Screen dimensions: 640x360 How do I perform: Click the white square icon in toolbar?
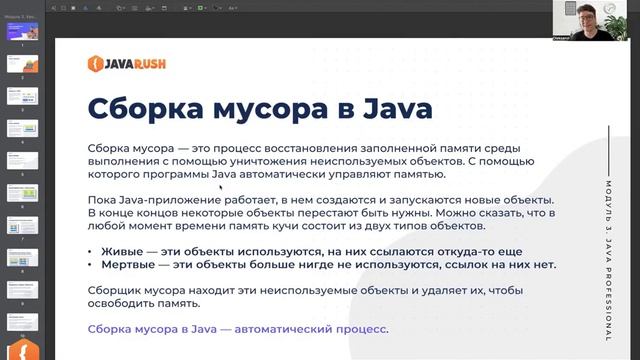[73, 8]
